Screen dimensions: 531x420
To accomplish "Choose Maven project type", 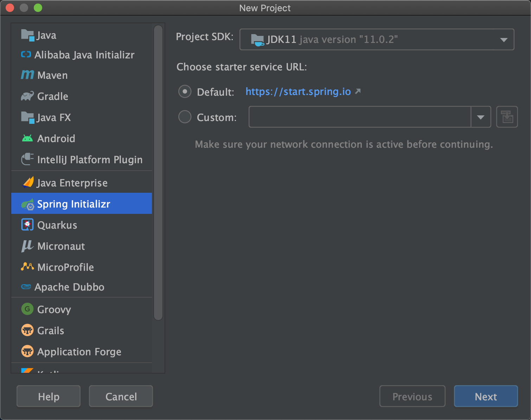I will click(x=82, y=75).
